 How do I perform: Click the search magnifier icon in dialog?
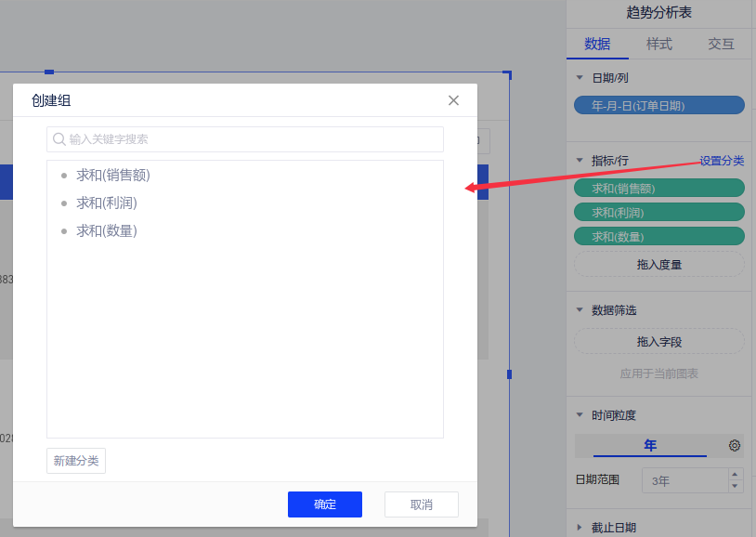(59, 139)
